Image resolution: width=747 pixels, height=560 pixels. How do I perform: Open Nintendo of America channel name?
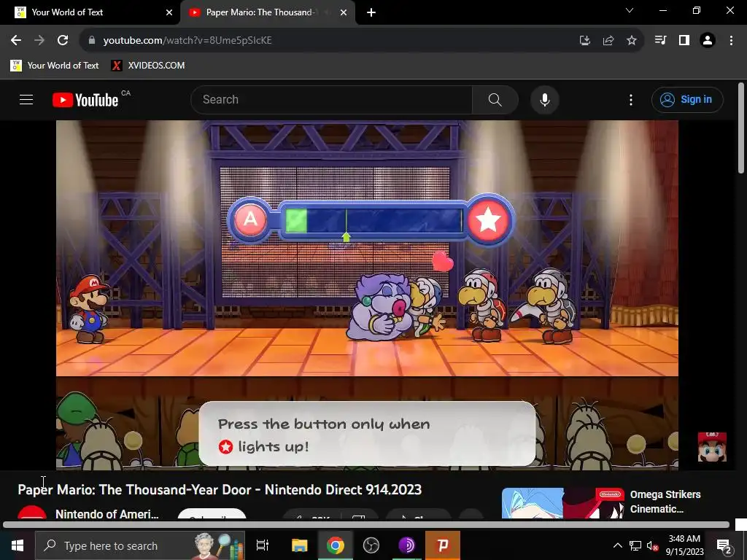107,514
